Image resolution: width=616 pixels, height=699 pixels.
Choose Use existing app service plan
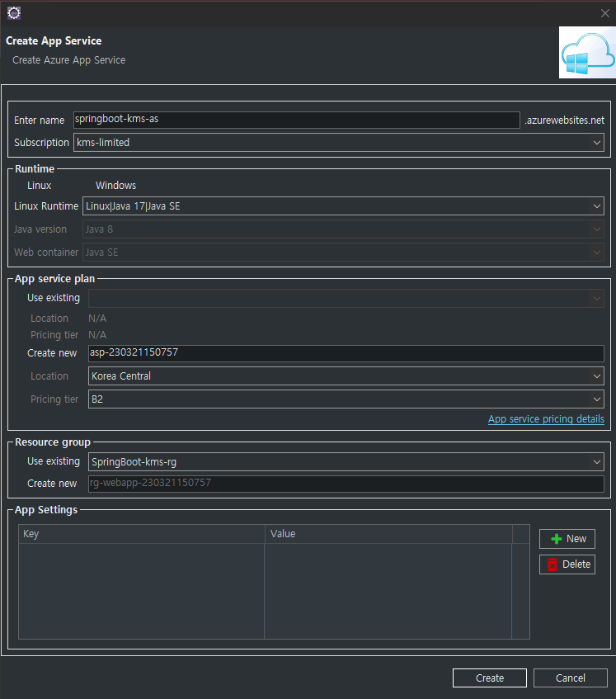pyautogui.click(x=54, y=298)
